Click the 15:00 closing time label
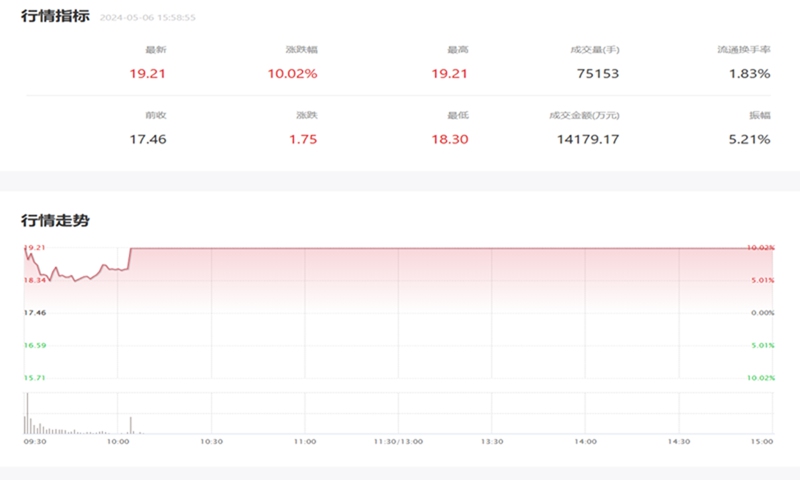The image size is (800, 480). [x=763, y=441]
